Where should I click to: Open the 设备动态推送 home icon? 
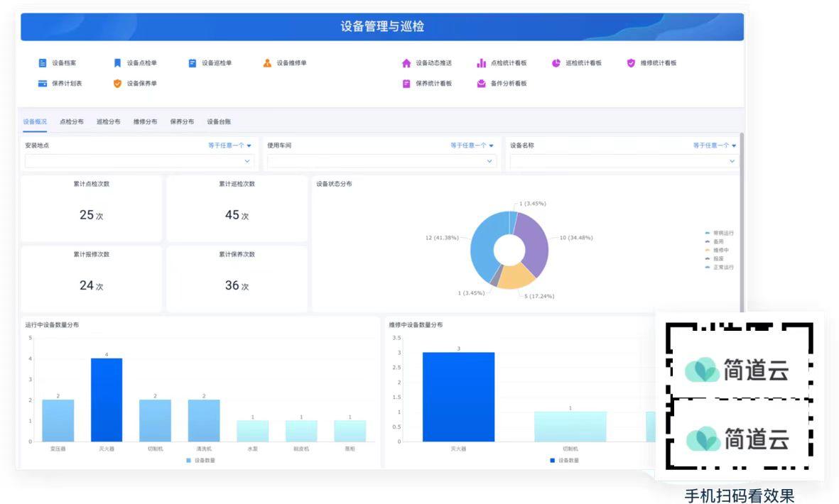[x=406, y=63]
